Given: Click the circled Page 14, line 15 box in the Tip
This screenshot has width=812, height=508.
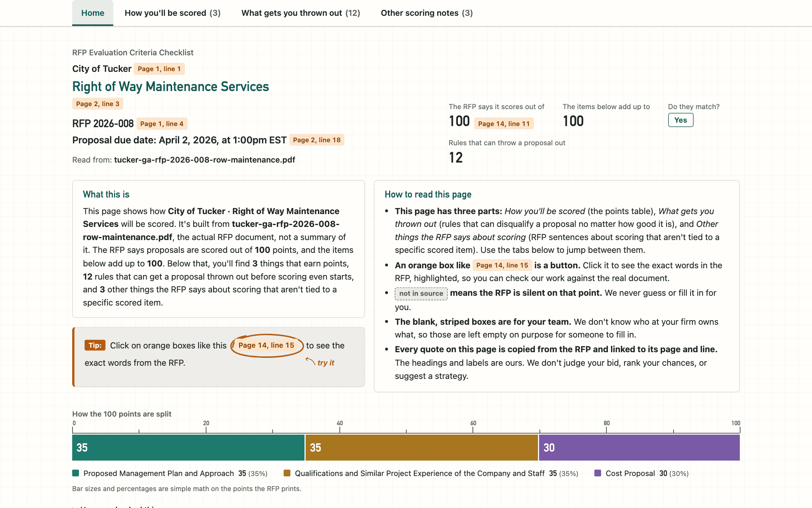Looking at the screenshot, I should [266, 345].
